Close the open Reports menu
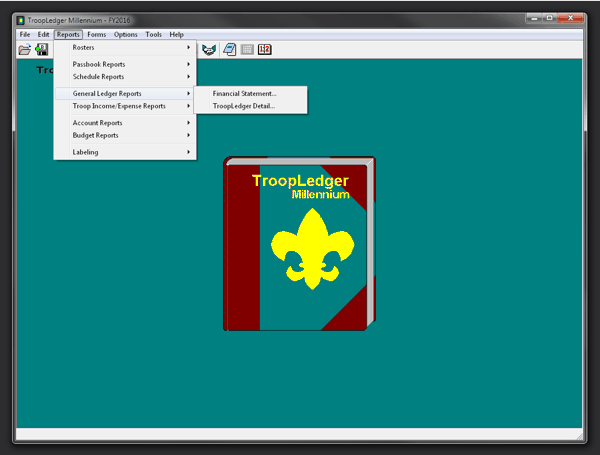The image size is (600, 455). (68, 34)
